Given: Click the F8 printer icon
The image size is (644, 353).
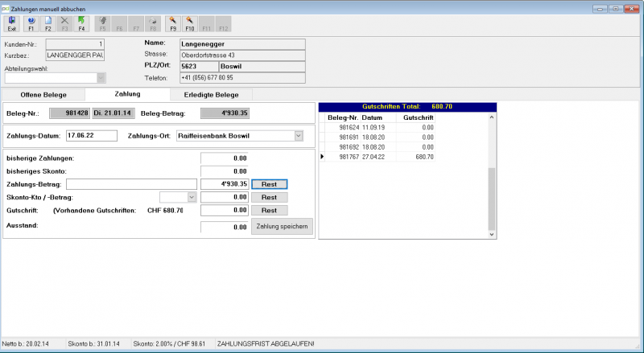Looking at the screenshot, I should 153,24.
